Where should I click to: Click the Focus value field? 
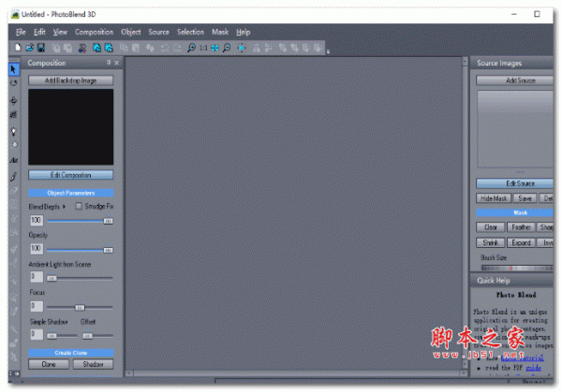37,306
